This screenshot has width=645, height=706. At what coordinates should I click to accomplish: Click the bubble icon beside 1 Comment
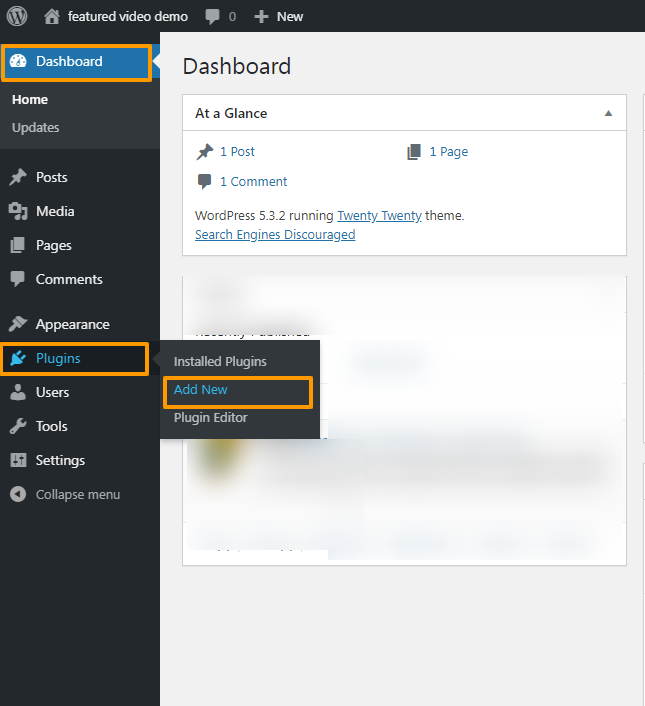click(x=204, y=181)
